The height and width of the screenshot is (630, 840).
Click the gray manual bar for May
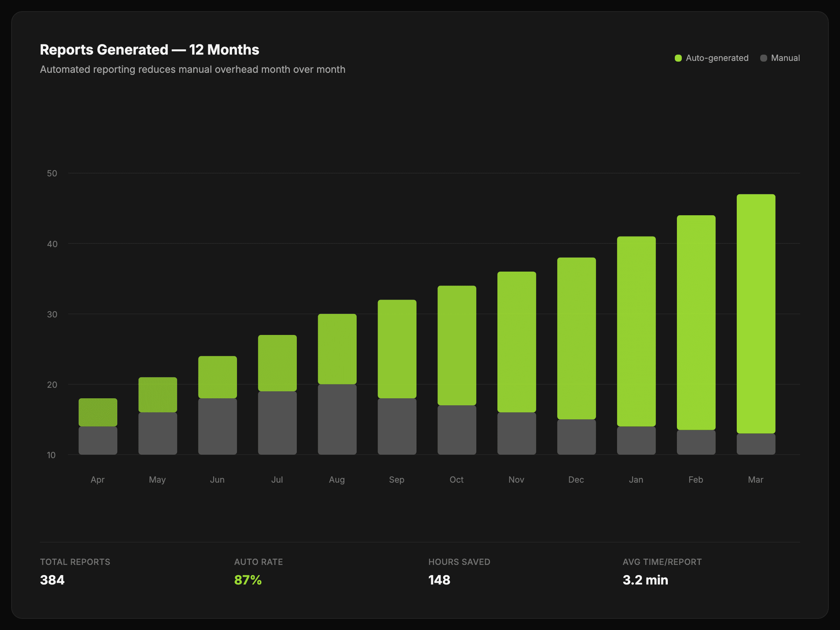tap(157, 433)
